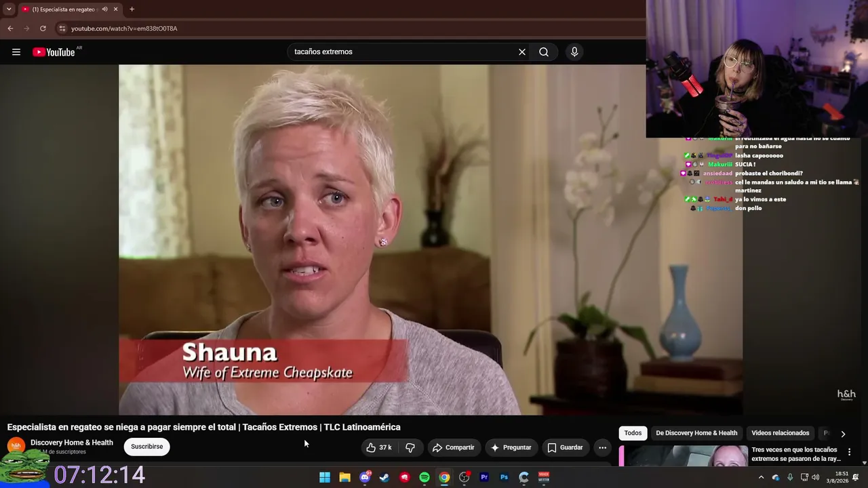Click the video title text

pos(203,427)
